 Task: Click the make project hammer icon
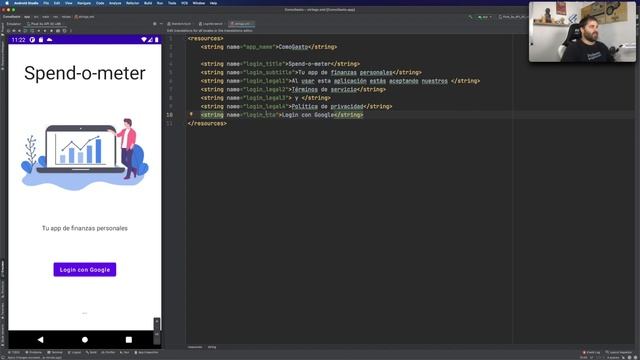coord(470,17)
